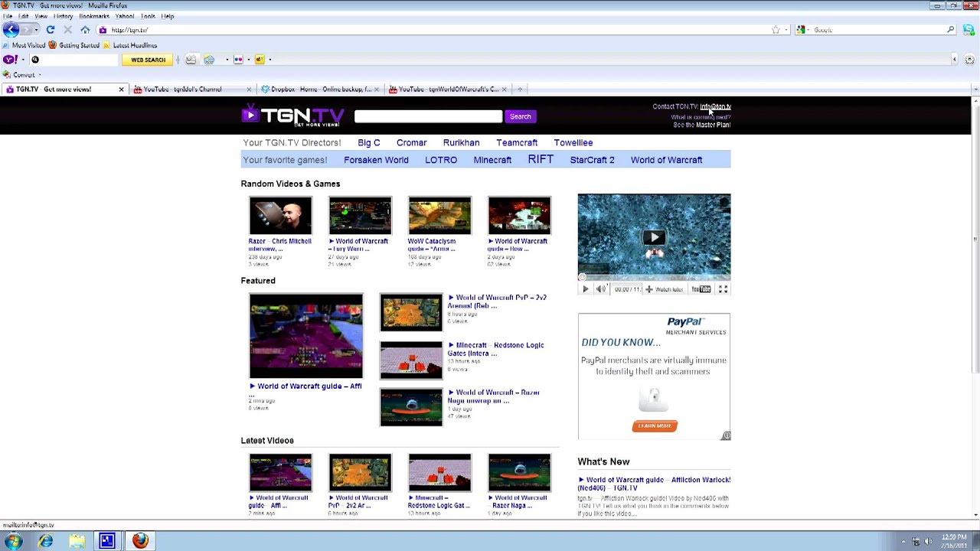The width and height of the screenshot is (980, 551).
Task: Show hidden tray icons arrow
Action: pos(903,541)
